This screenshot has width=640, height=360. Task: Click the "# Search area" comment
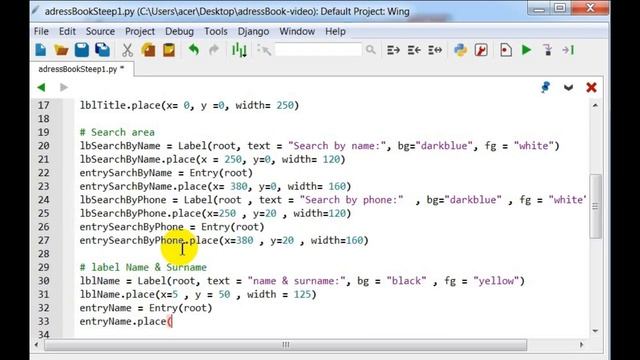tap(117, 132)
